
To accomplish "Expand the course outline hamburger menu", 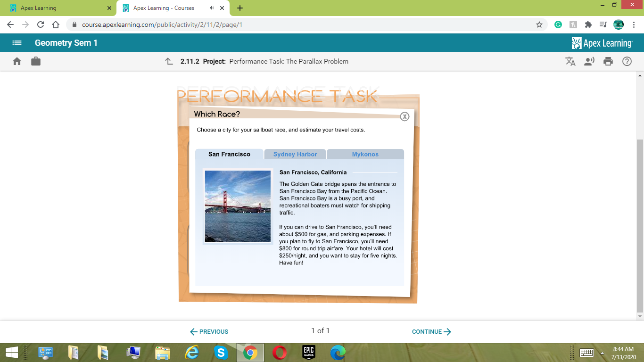I will pos(17,42).
